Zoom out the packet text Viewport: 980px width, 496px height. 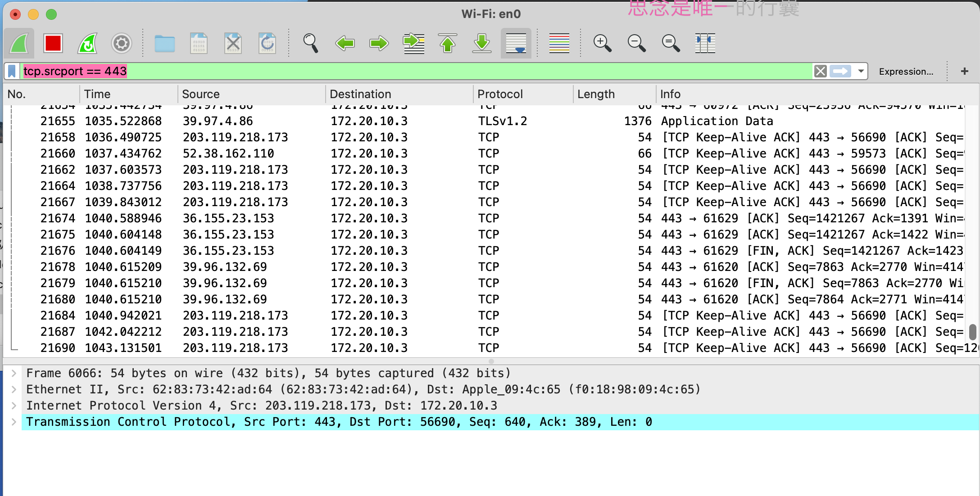coord(636,44)
